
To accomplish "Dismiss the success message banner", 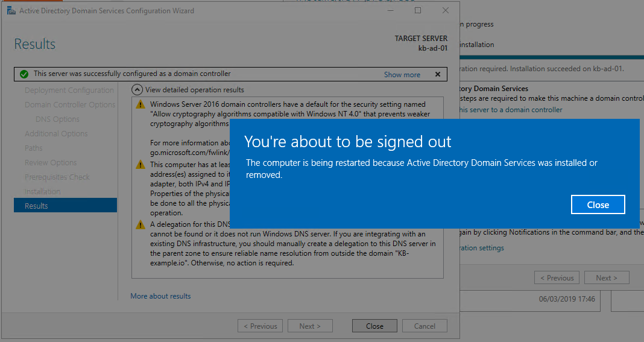I will pyautogui.click(x=438, y=74).
